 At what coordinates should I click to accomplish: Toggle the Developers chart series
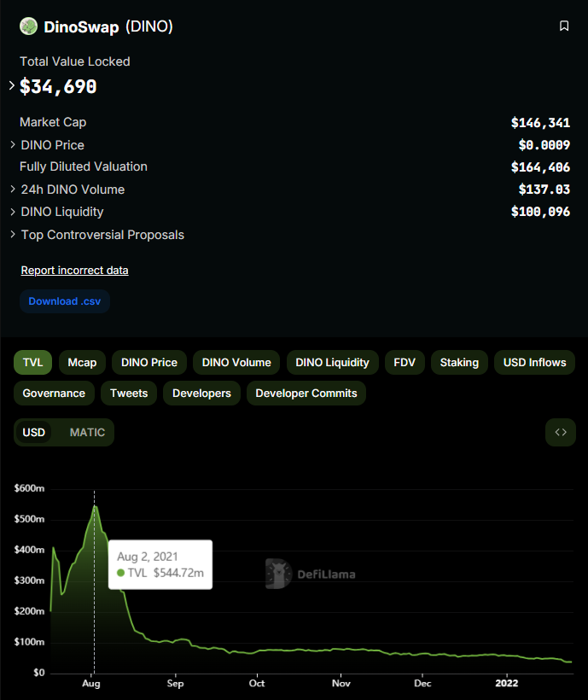click(201, 394)
